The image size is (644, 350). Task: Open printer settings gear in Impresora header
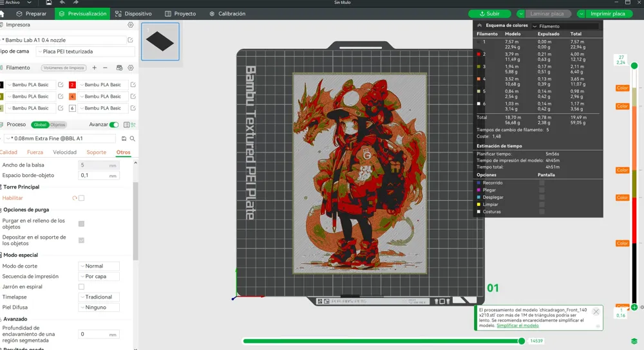point(131,24)
